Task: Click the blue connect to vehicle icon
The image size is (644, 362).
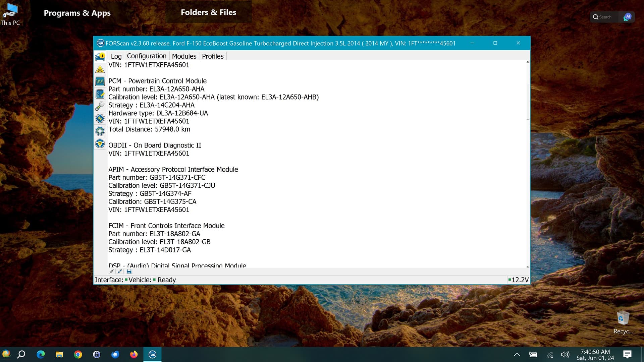Action: (x=120, y=271)
